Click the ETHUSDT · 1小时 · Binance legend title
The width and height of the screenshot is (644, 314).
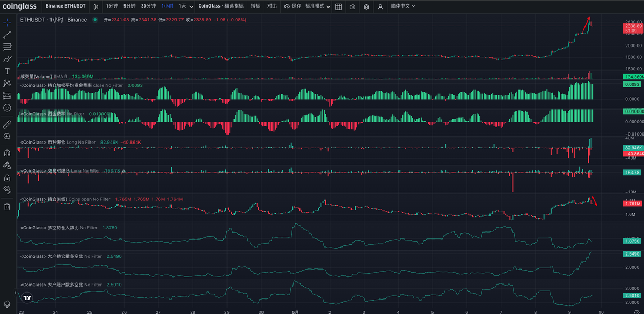point(53,20)
